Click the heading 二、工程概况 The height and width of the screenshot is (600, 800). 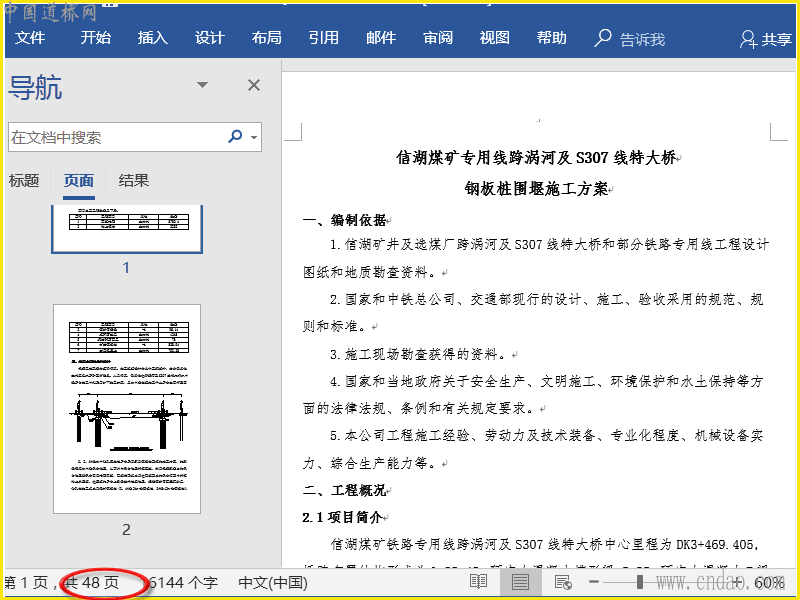[344, 490]
